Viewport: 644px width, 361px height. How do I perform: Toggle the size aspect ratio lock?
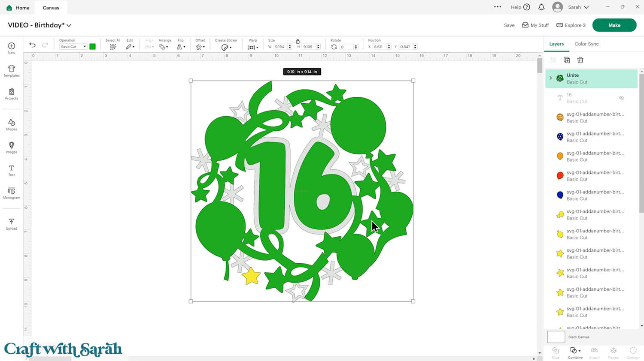(298, 41)
